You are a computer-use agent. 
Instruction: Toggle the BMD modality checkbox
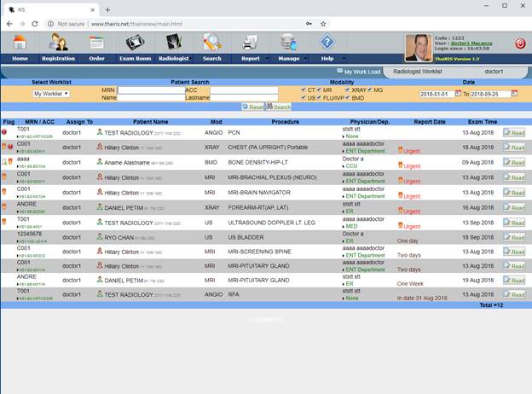coord(348,98)
